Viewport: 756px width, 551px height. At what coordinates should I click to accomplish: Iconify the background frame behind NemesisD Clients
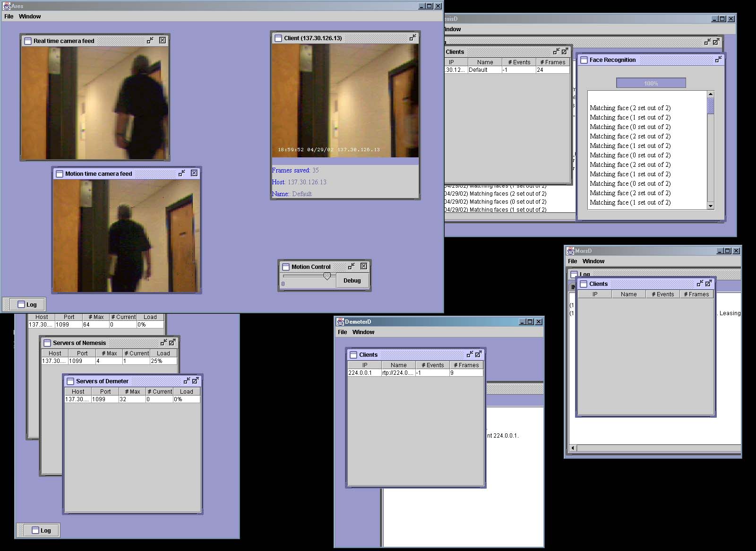coord(708,42)
